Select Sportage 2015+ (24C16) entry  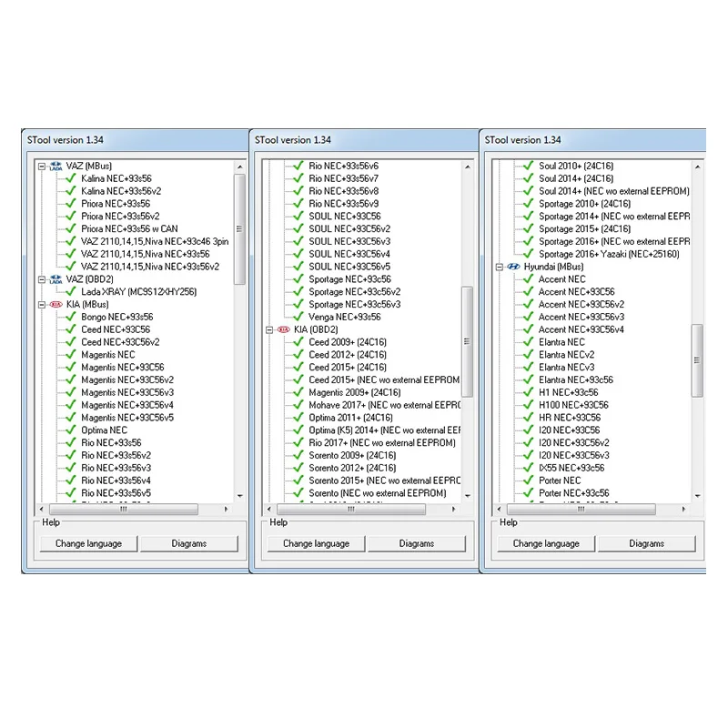pos(584,229)
